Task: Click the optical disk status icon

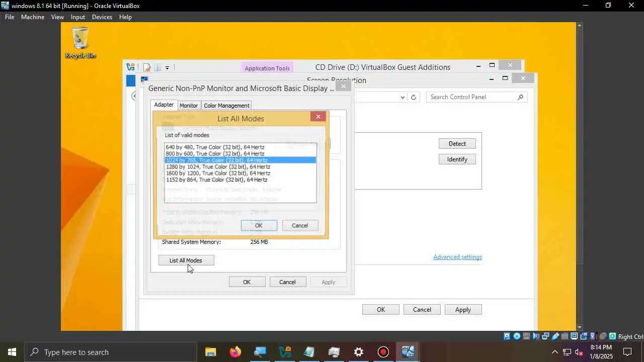Action: pyautogui.click(x=517, y=336)
